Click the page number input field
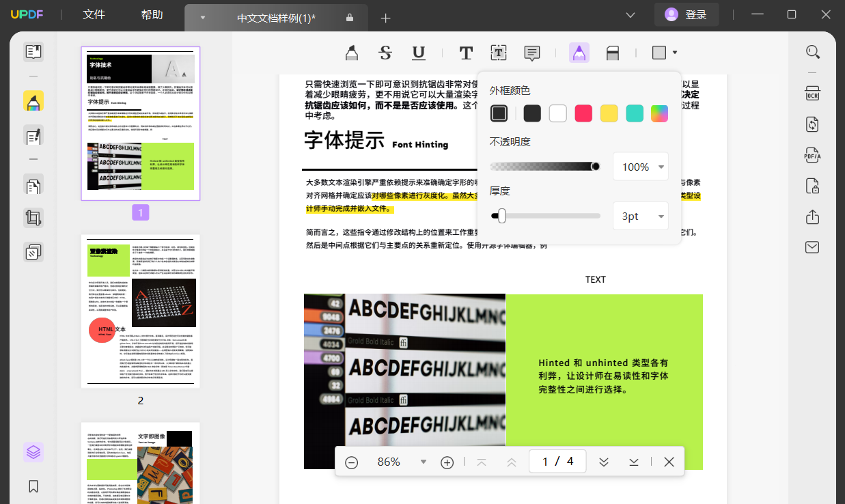Image resolution: width=845 pixels, height=504 pixels. (557, 462)
